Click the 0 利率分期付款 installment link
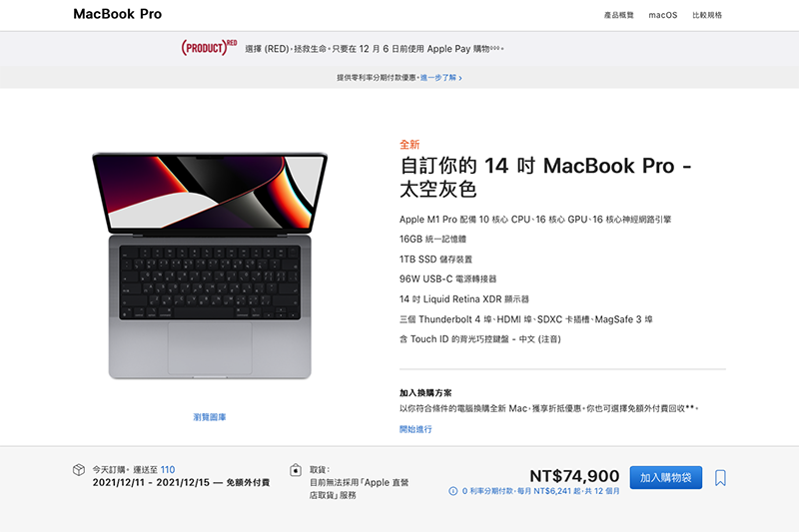799x532 pixels. 540,491
